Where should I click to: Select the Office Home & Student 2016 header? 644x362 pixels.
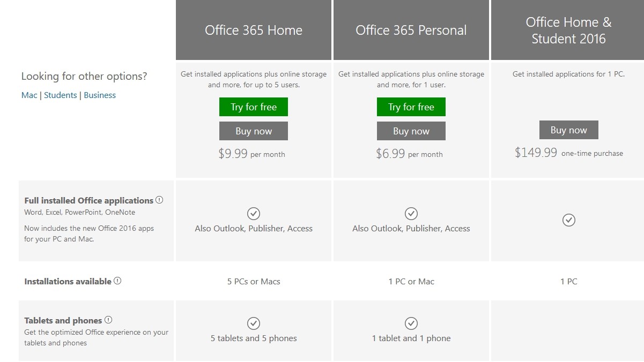(x=567, y=30)
